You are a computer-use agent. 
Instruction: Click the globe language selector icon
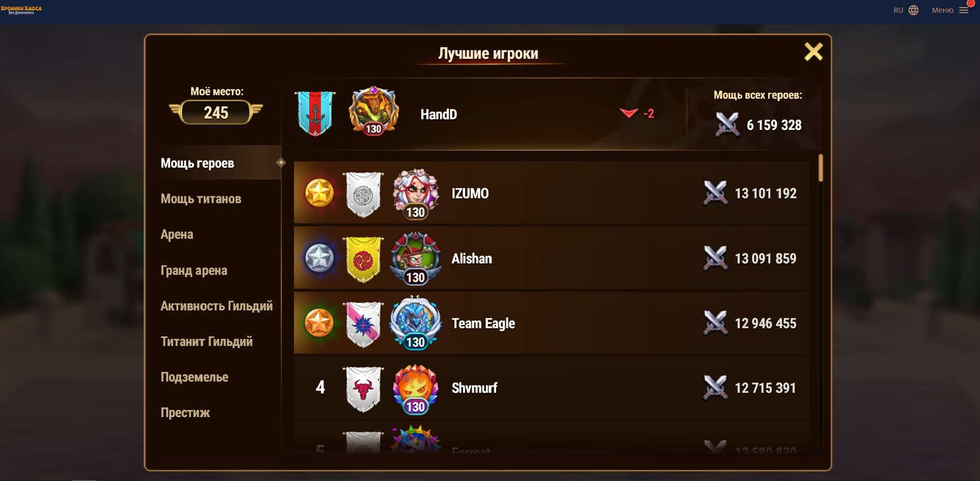coord(913,10)
